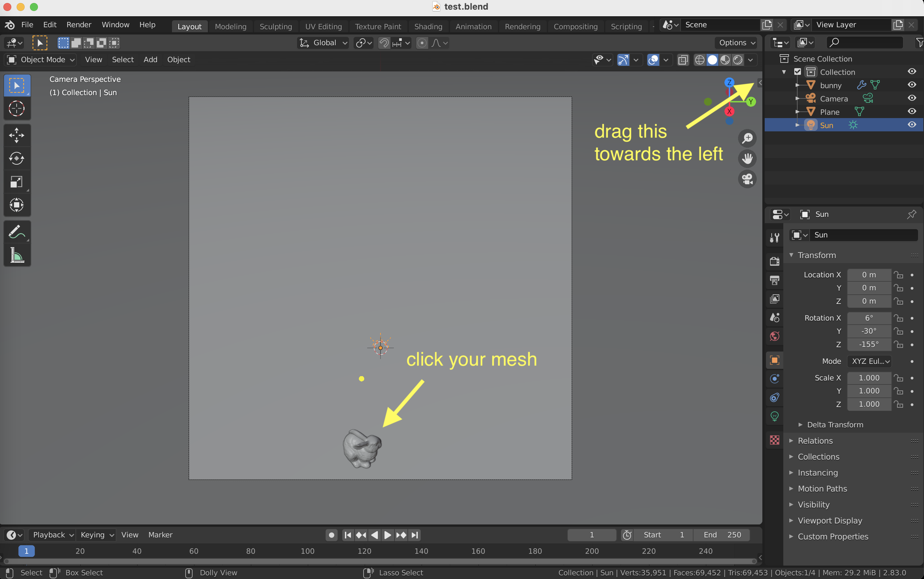Select the Move tool in toolbar
The image size is (924, 579).
pyautogui.click(x=17, y=135)
